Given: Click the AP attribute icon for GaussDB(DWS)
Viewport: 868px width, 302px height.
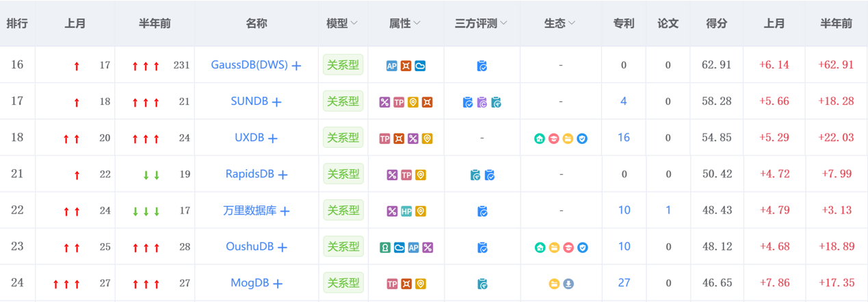Looking at the screenshot, I should coord(391,66).
